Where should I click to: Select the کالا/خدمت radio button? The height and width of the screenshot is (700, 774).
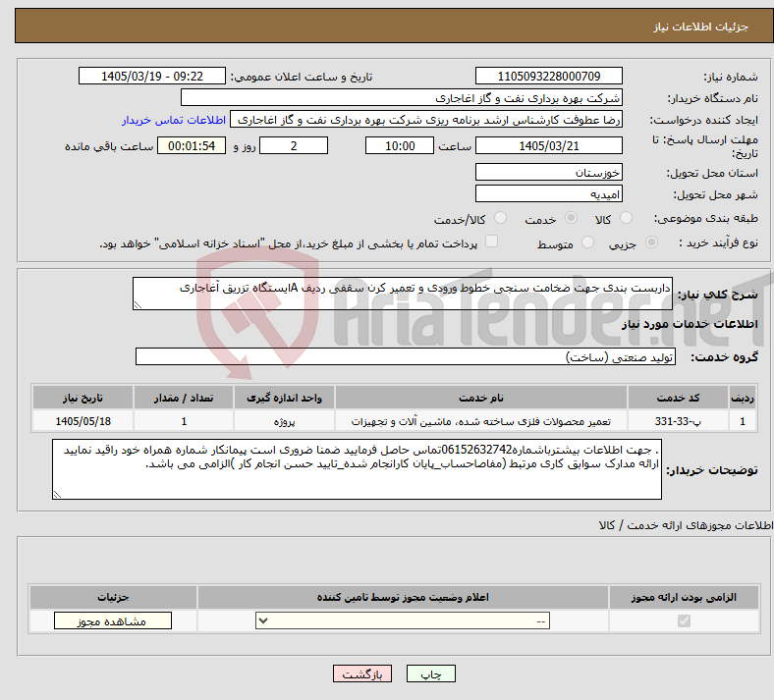501,218
